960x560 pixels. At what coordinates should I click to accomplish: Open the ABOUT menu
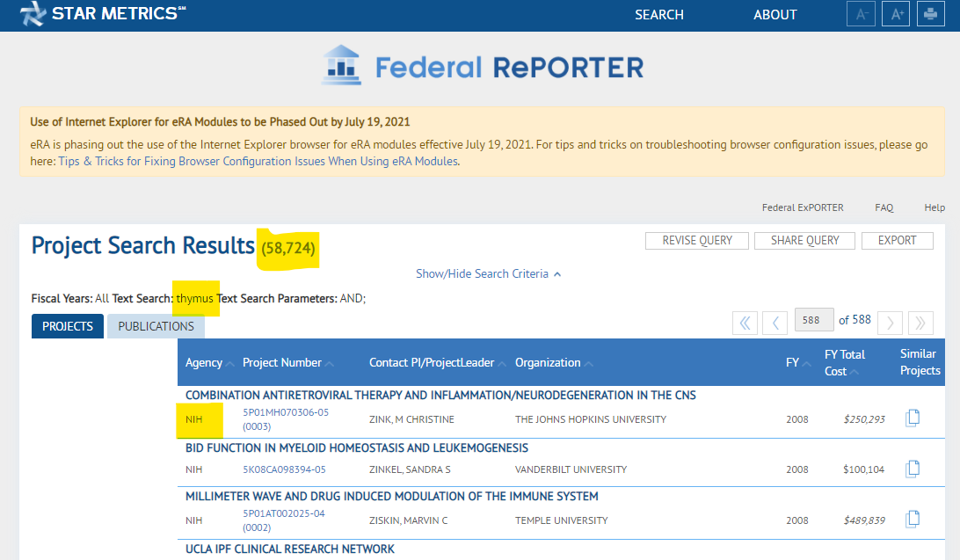775,15
